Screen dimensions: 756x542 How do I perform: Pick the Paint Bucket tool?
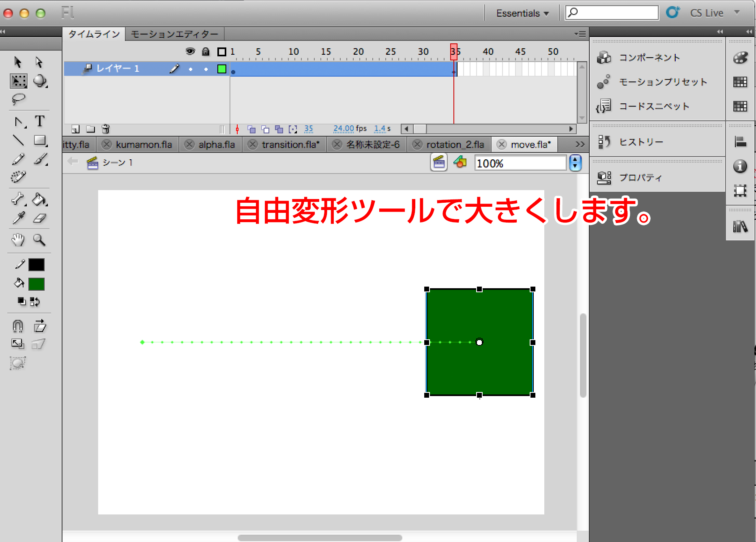pos(39,199)
